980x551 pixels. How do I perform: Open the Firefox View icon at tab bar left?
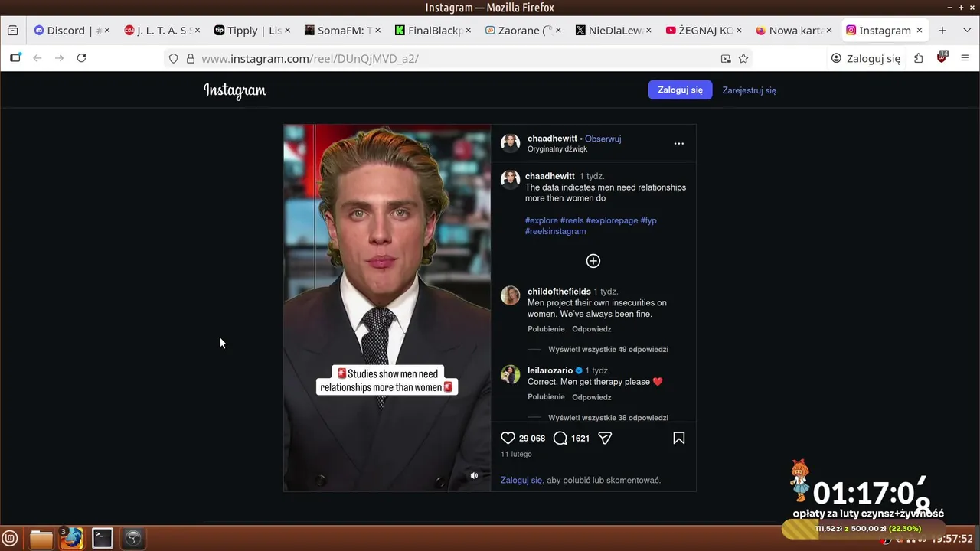pyautogui.click(x=12, y=31)
